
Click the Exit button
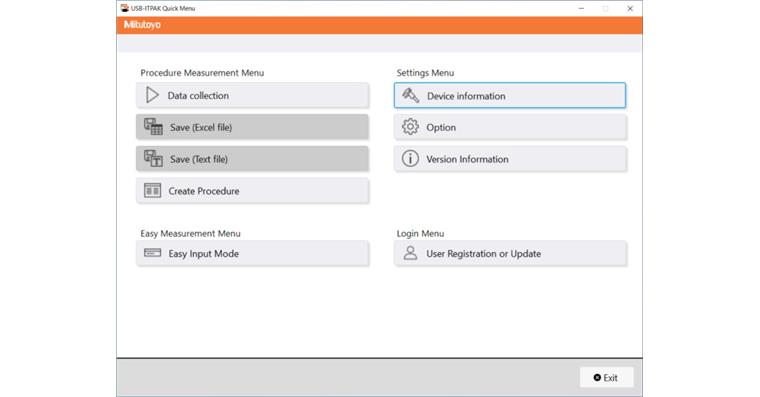(x=606, y=378)
